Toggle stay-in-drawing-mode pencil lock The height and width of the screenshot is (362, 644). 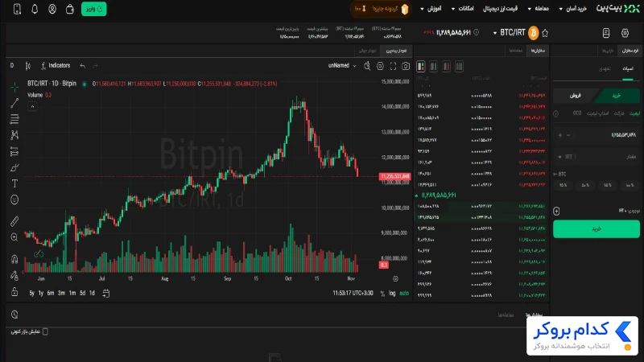coord(14,275)
